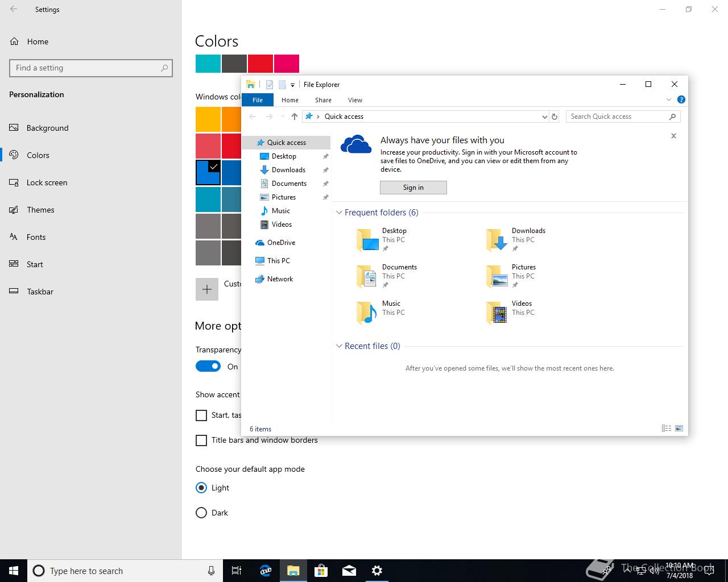Screen dimensions: 728x582
Task: Open the Home ribbon tab
Action: [x=290, y=100]
